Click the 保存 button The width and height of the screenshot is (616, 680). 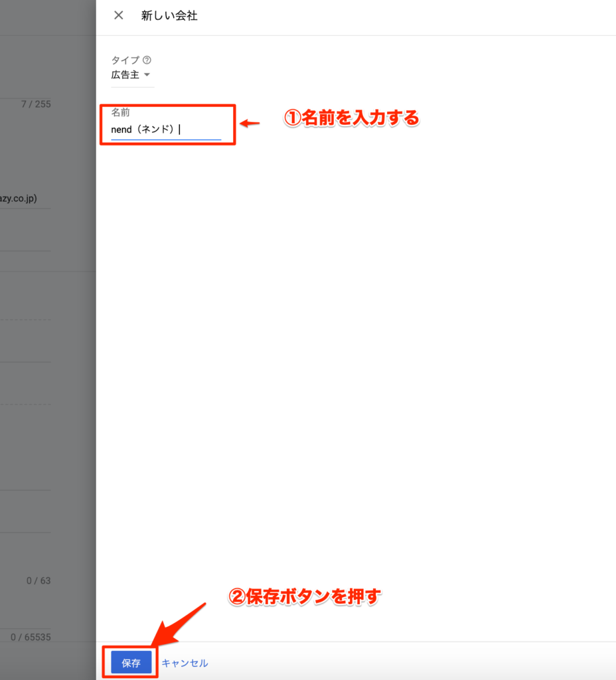pos(131,662)
